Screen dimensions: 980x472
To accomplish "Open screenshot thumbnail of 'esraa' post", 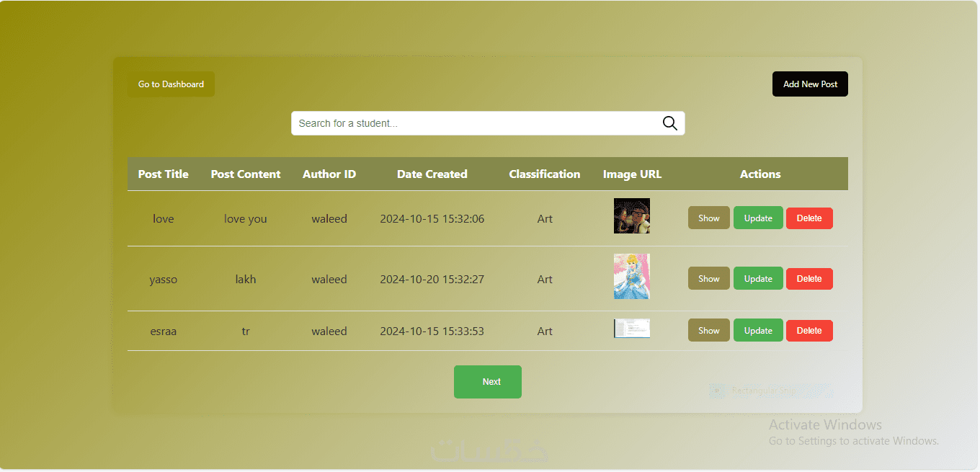I will (x=632, y=329).
